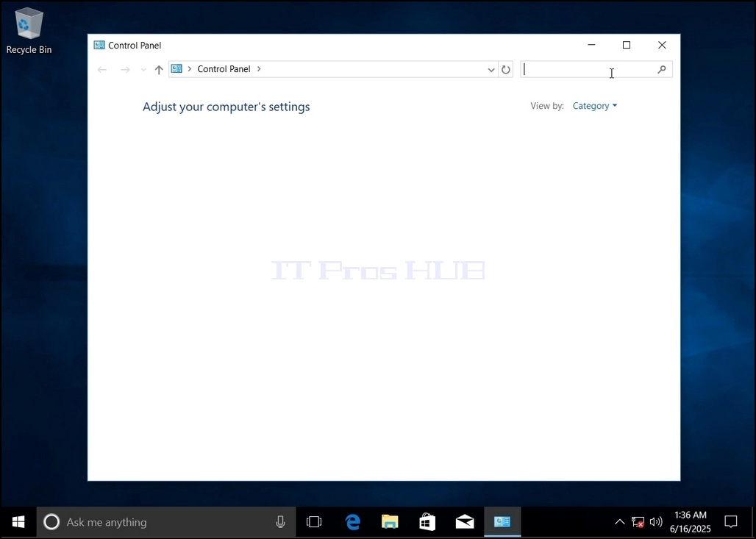Viewport: 756px width, 539px height.
Task: Expand chevron before Control Panel breadcrumb
Action: pos(190,69)
